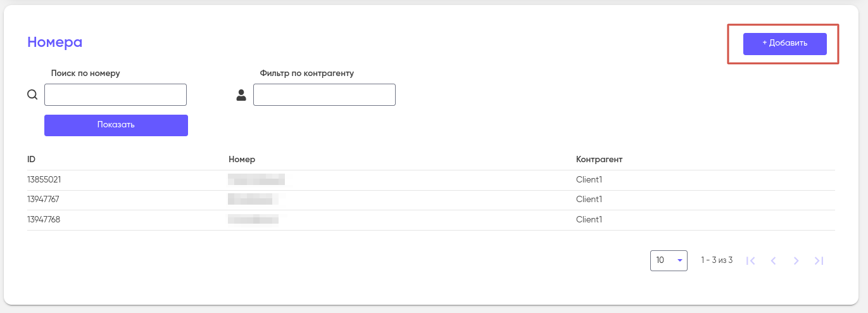Focus the "Поиск по номеру" input field
This screenshot has width=868, height=313.
tap(115, 95)
